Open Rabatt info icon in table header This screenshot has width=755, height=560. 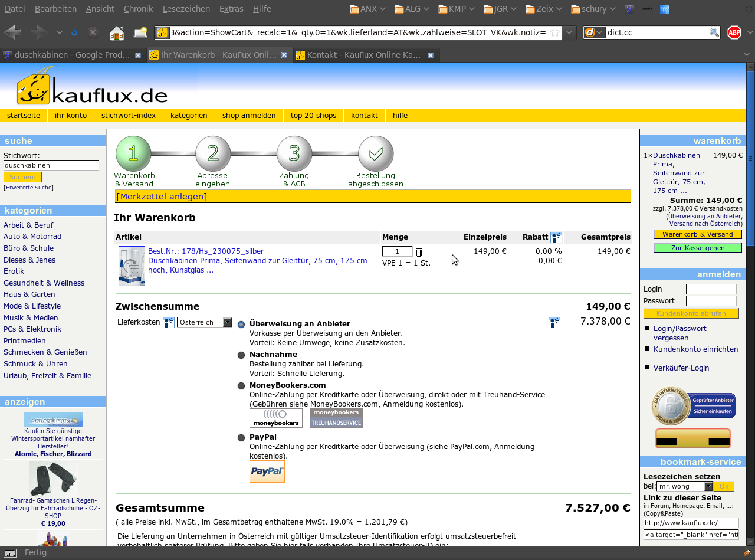[x=556, y=237]
